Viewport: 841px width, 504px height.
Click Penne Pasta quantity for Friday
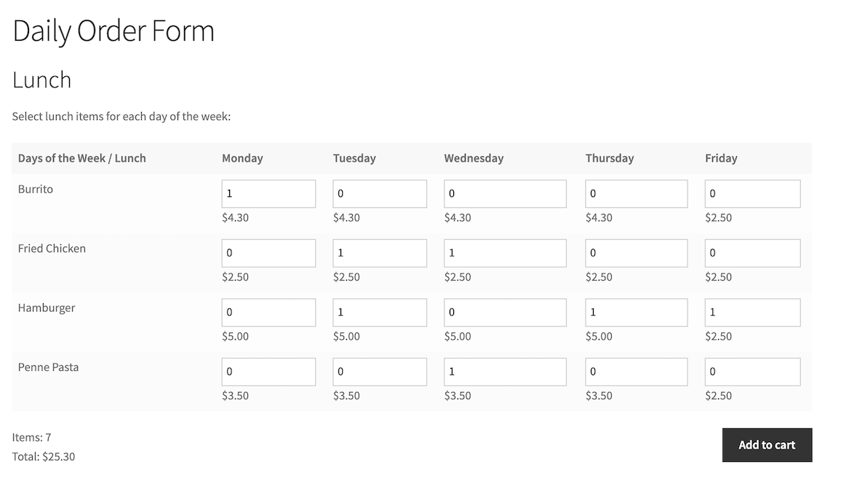click(752, 372)
